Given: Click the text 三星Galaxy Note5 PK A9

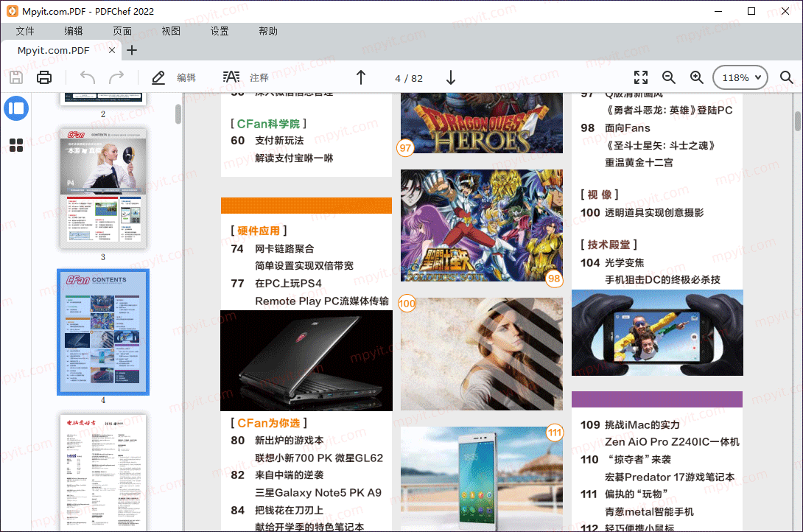Looking at the screenshot, I should pyautogui.click(x=318, y=492).
